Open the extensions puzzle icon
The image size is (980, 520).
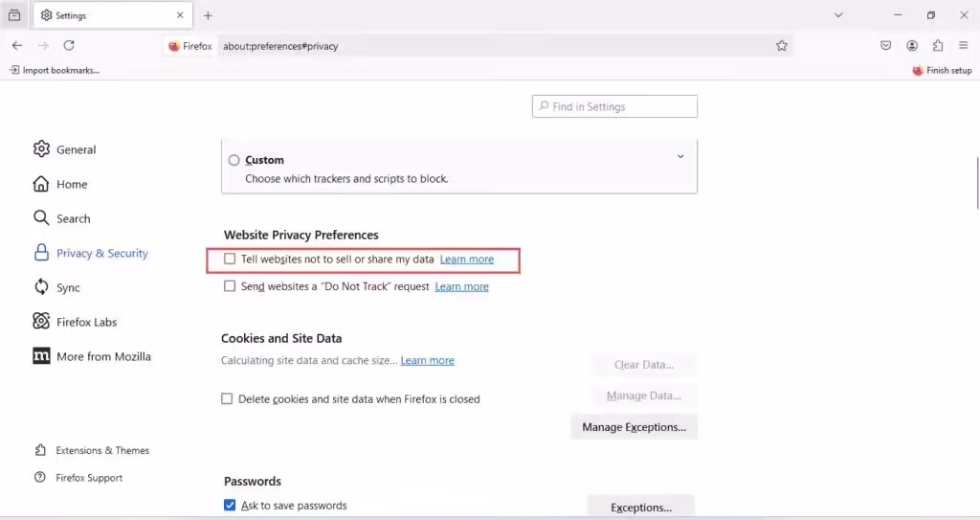coord(938,46)
